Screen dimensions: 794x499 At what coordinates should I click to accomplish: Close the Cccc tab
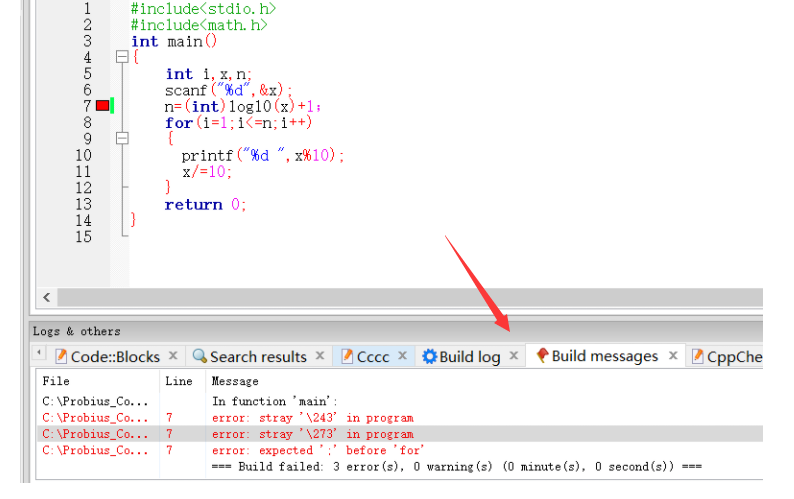403,356
